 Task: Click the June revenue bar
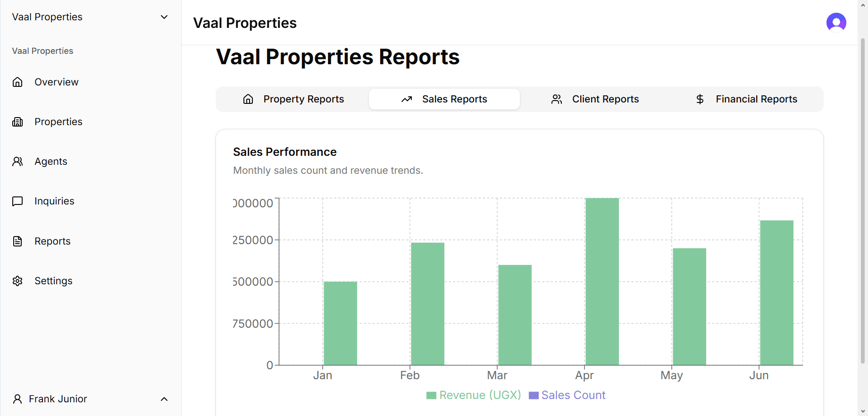tap(776, 293)
